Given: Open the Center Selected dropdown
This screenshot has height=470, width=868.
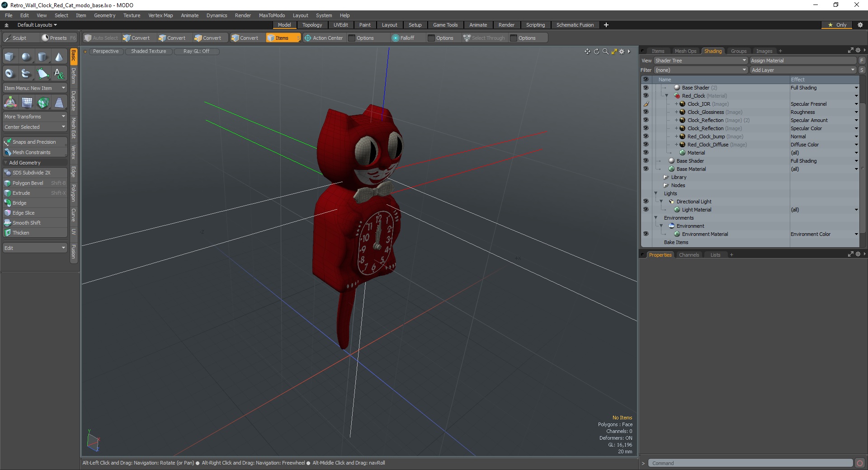Looking at the screenshot, I should 35,127.
